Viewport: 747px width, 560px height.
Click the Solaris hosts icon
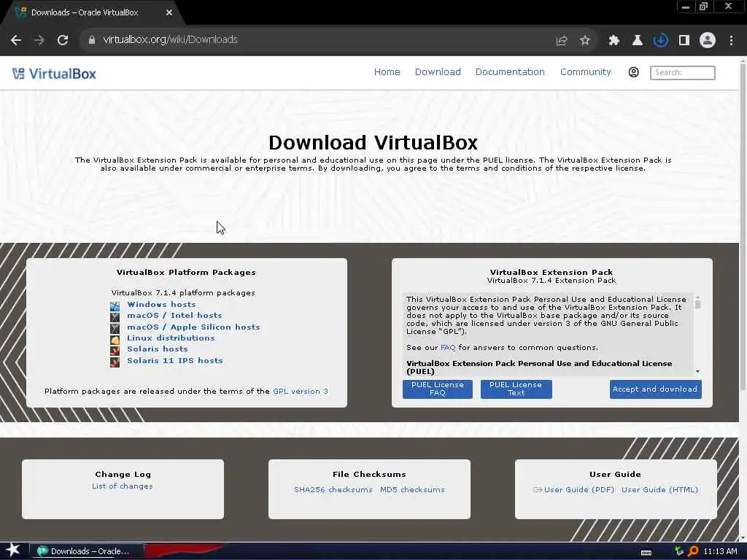(x=115, y=351)
